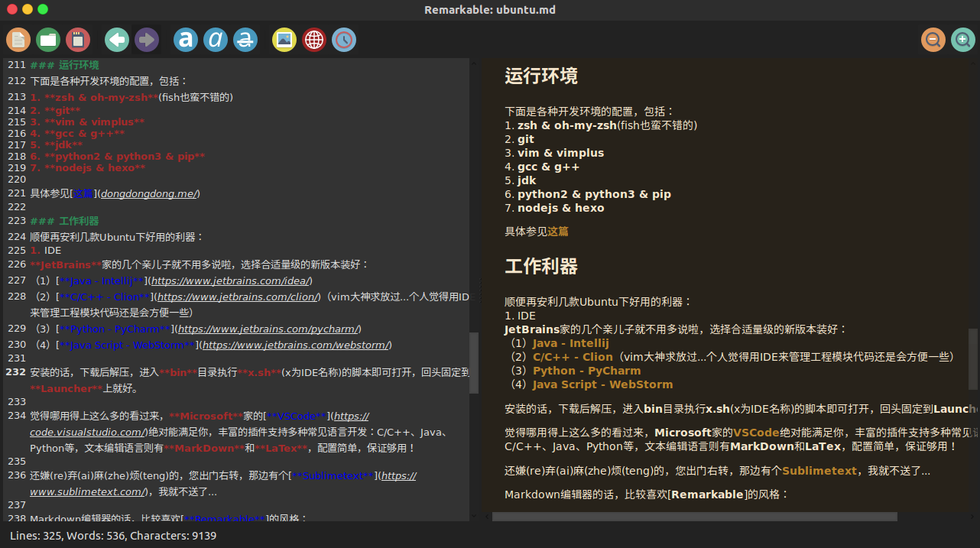Open 'Python - PyCharm' preview link
This screenshot has width=980, height=548.
click(587, 371)
